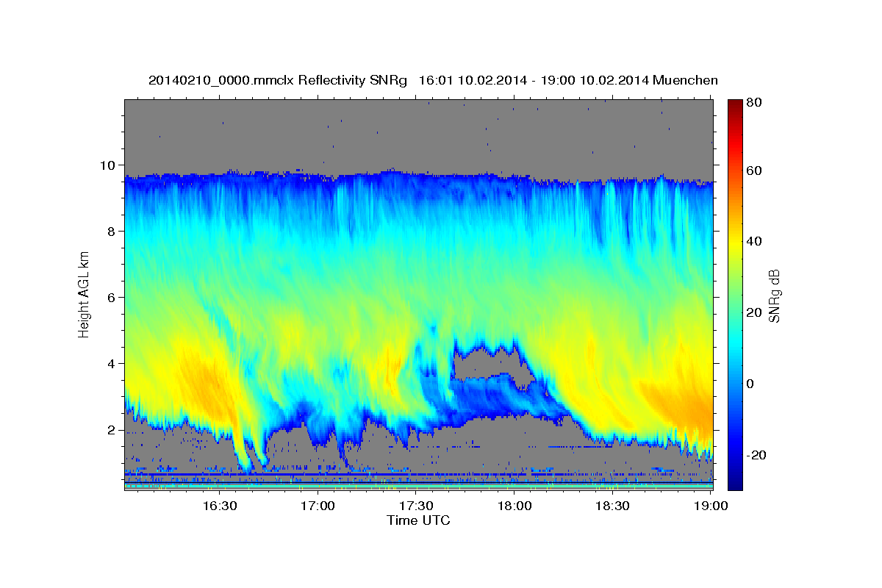
Task: Click the colorbar value 0
Action: click(x=750, y=384)
